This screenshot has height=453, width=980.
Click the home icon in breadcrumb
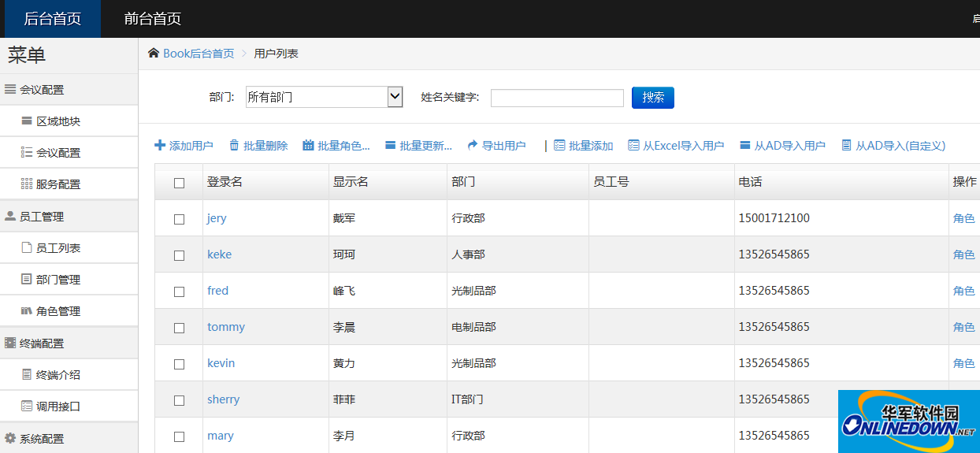[x=154, y=54]
